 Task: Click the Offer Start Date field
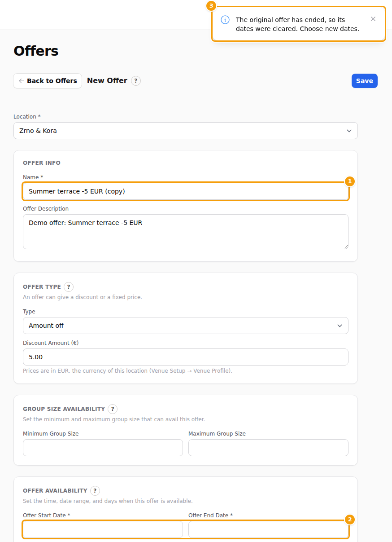click(103, 529)
